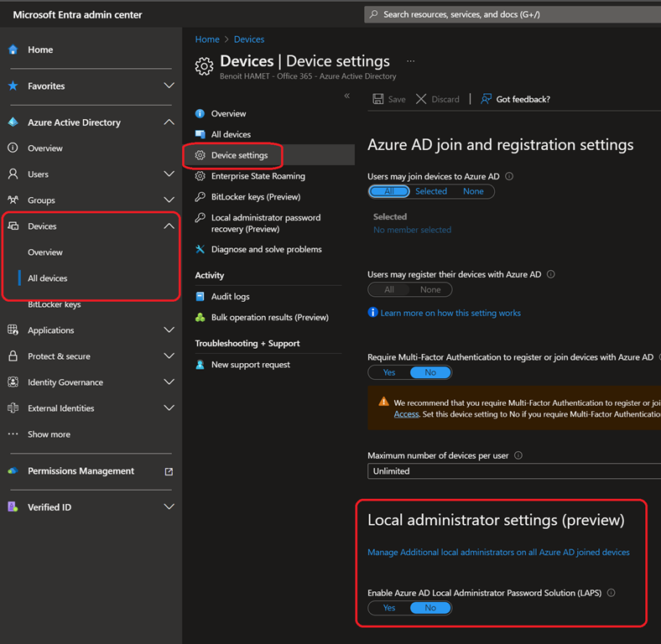Choose Selected for users may join devices

(x=431, y=191)
